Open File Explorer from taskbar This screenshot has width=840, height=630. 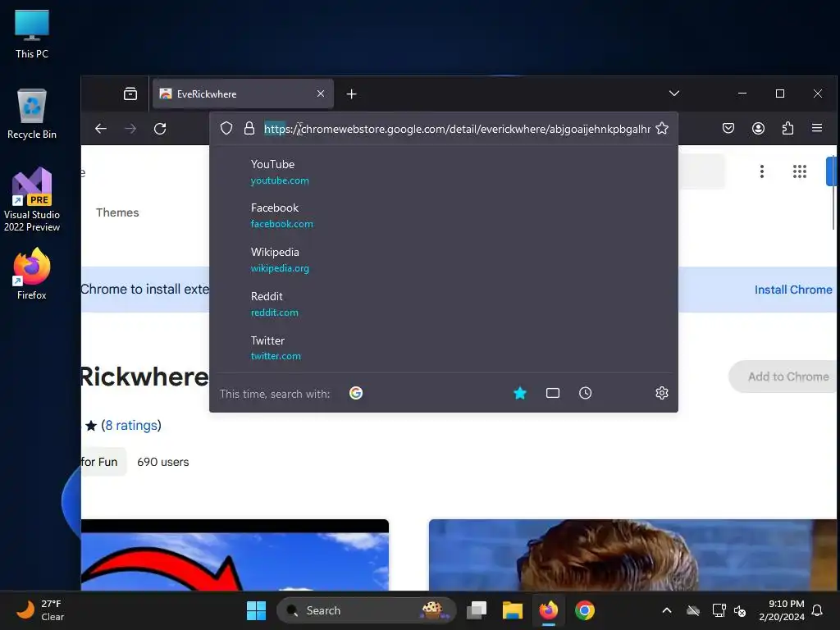[512, 610]
